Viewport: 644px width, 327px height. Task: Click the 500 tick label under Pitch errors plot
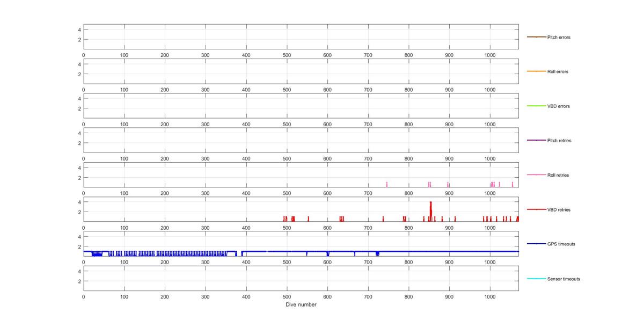point(287,55)
